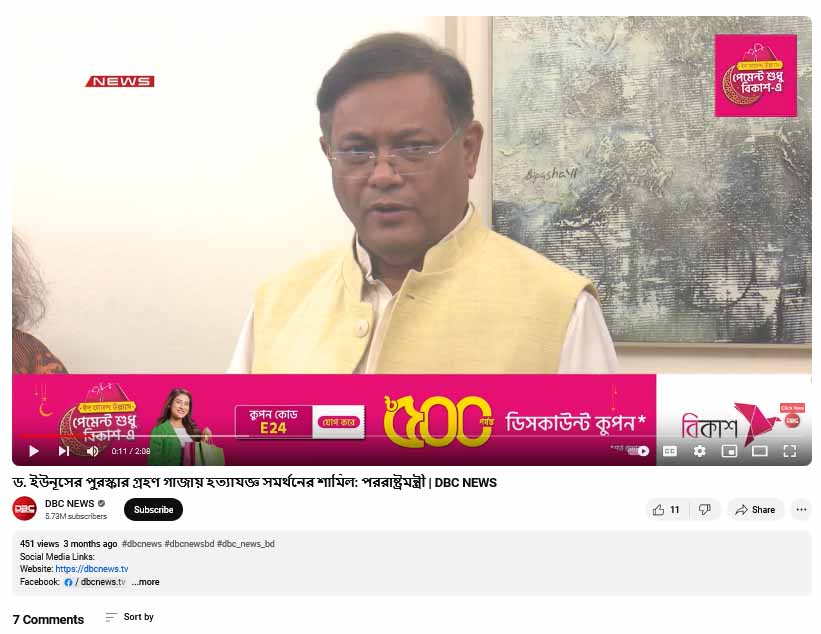The width and height of the screenshot is (821, 634).
Task: Turn on closed captions
Action: pos(670,451)
